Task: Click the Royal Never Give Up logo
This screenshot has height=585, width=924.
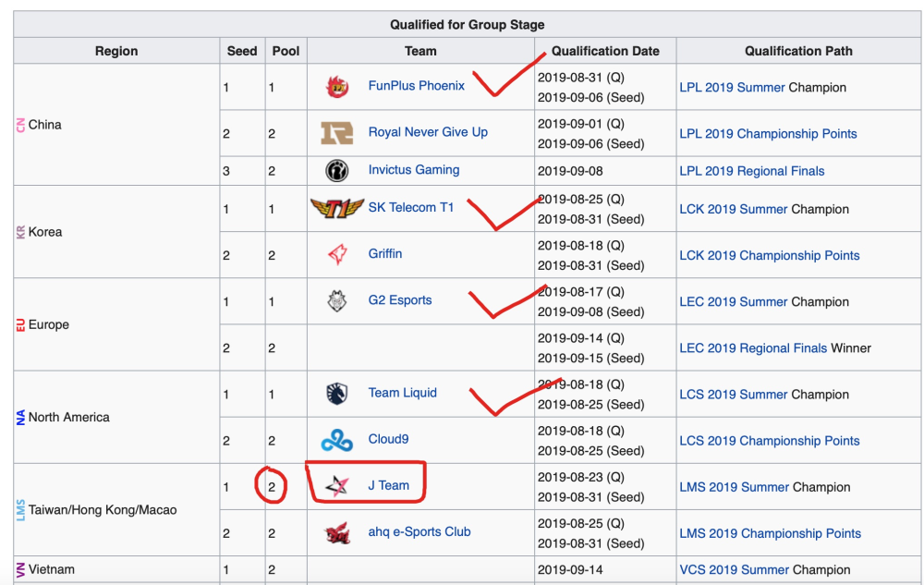Action: click(x=337, y=133)
